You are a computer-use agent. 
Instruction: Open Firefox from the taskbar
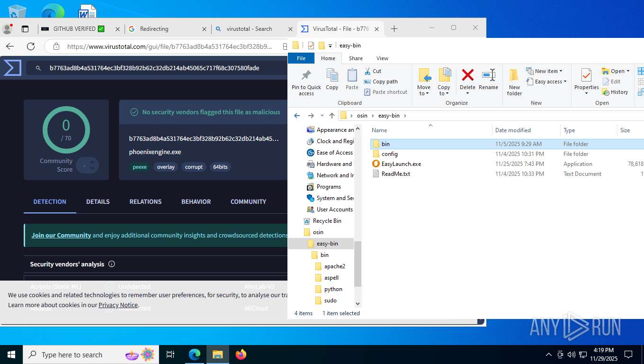coord(241,355)
